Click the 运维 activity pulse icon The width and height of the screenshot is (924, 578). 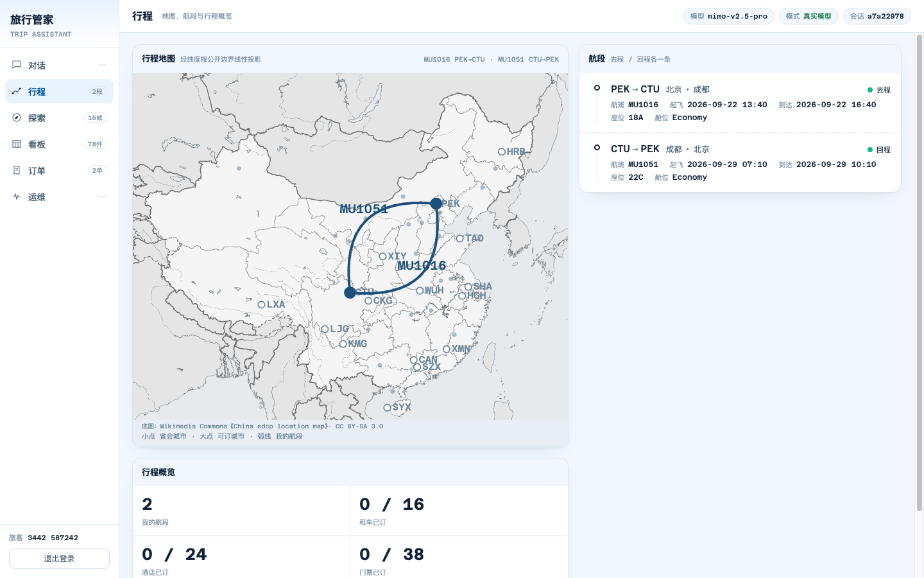coord(17,197)
